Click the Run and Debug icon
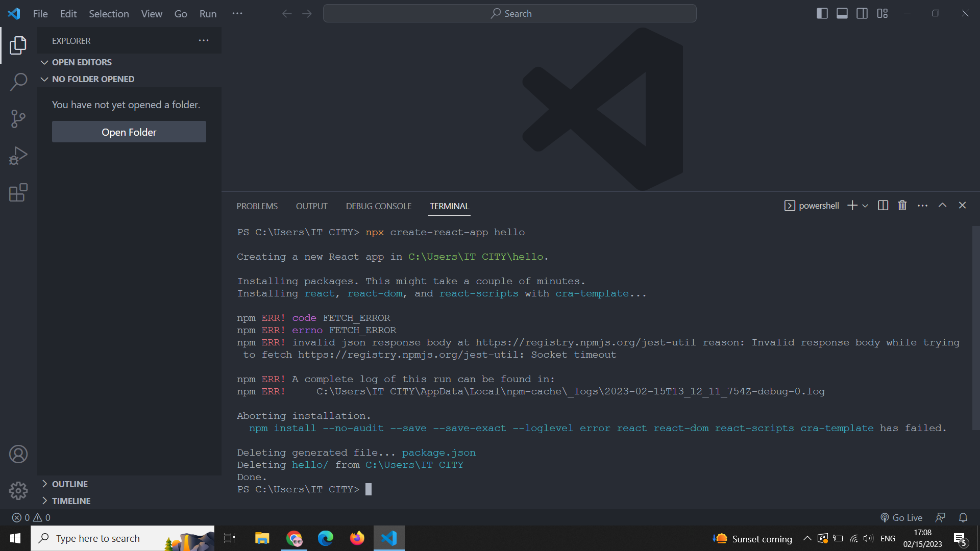The width and height of the screenshot is (980, 551). [x=18, y=156]
